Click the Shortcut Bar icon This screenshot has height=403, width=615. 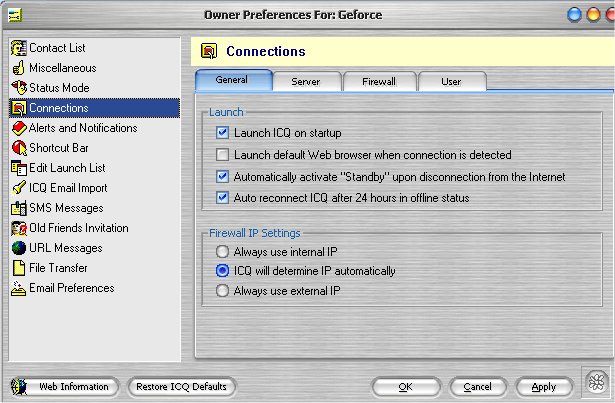coord(18,148)
